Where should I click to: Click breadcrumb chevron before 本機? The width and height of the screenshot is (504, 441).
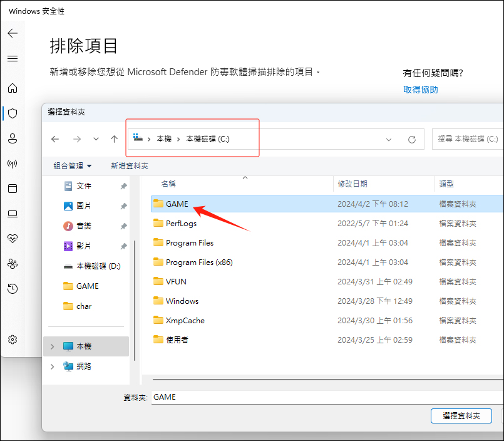point(149,139)
